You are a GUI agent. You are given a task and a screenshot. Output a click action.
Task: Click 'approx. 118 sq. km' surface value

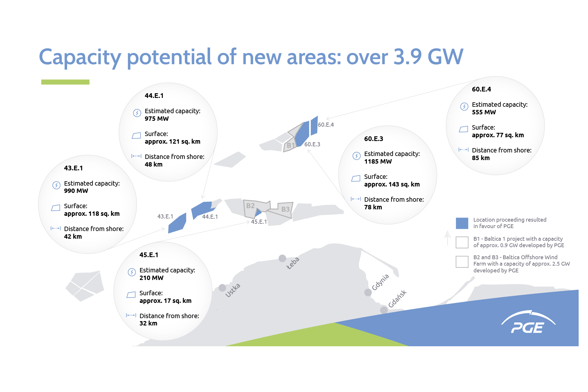click(92, 214)
